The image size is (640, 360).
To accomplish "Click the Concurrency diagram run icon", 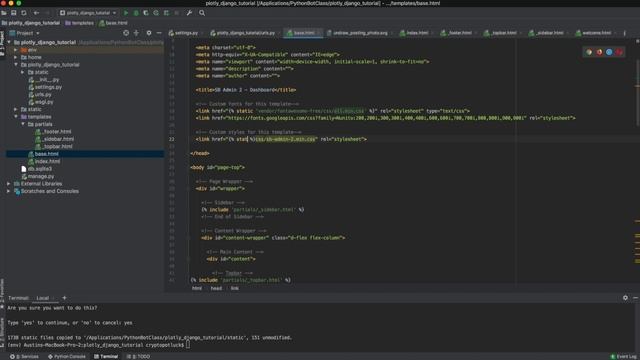I will pos(166,13).
